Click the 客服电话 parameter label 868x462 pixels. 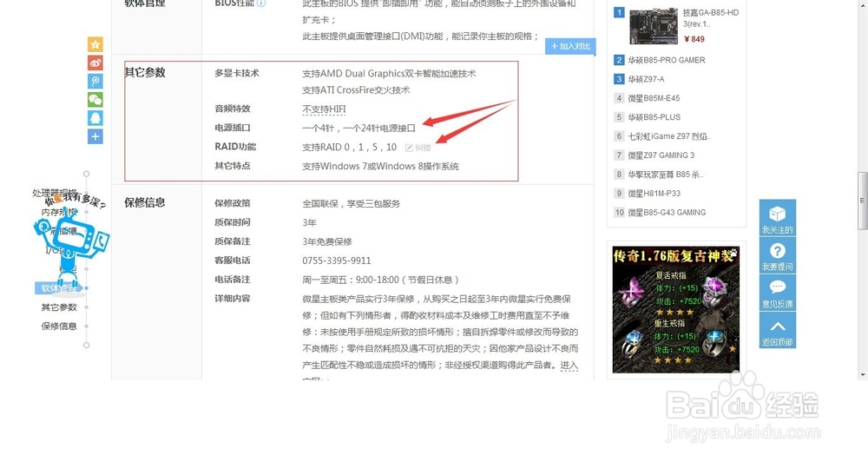click(233, 260)
